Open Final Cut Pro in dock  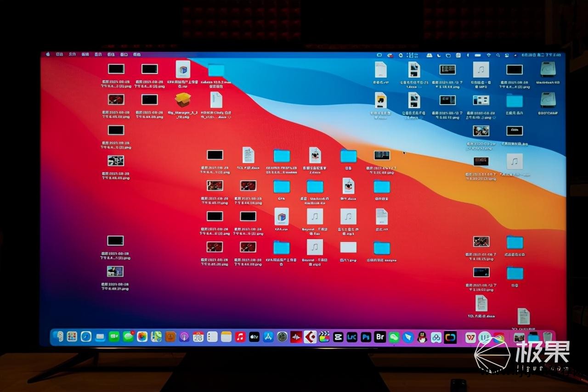[324, 337]
